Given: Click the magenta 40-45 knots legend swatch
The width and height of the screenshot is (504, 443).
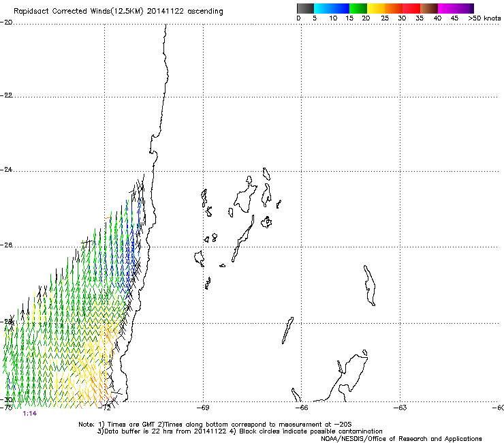Looking at the screenshot, I should pos(447,8).
